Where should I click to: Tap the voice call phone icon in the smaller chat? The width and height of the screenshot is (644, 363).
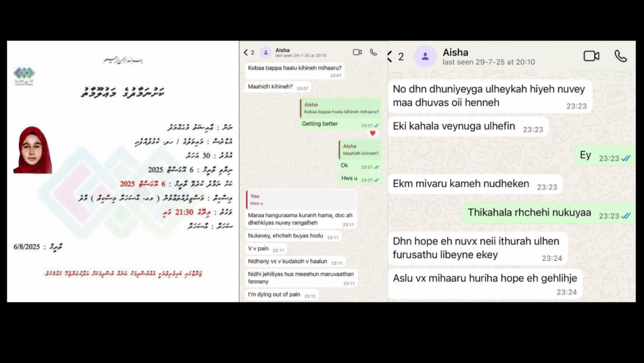tap(374, 52)
